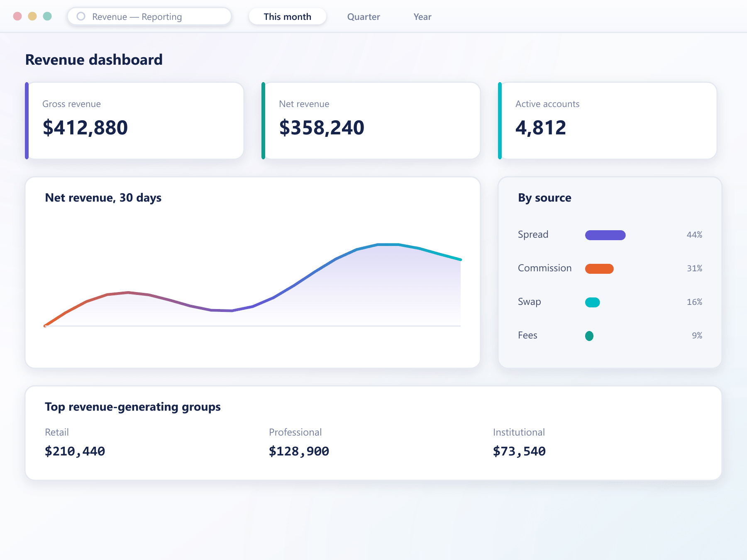Click the circle icon in the address bar
Viewport: 747px width, 560px height.
[x=81, y=16]
